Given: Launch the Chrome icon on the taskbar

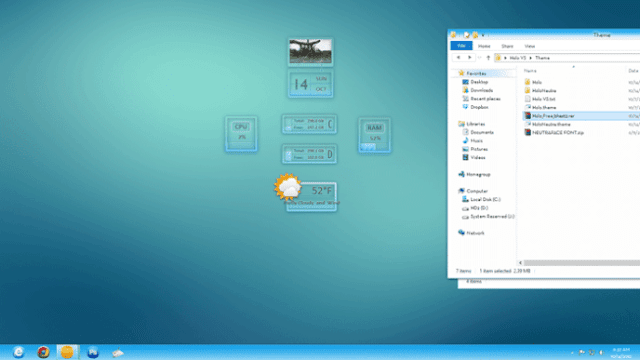Looking at the screenshot, I should coord(43,352).
